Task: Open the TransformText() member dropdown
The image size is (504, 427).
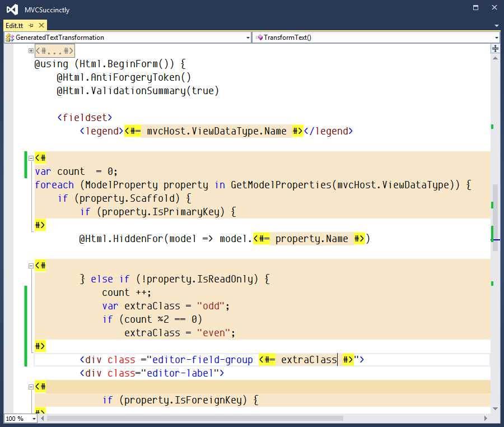Action: 497,38
